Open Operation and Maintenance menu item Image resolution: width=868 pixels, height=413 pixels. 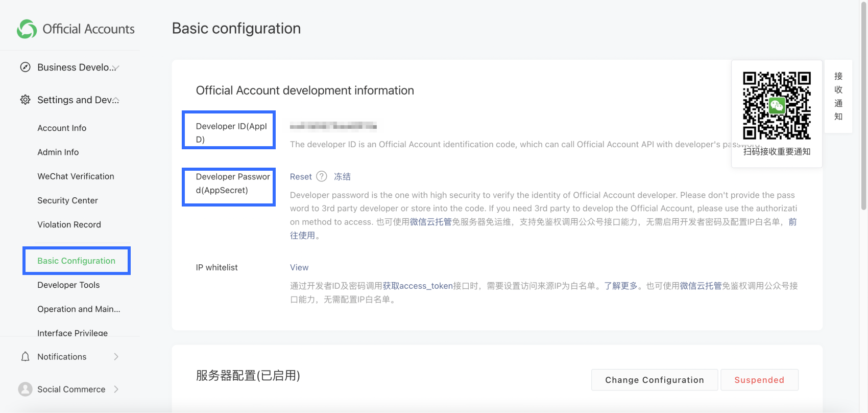[x=79, y=309]
